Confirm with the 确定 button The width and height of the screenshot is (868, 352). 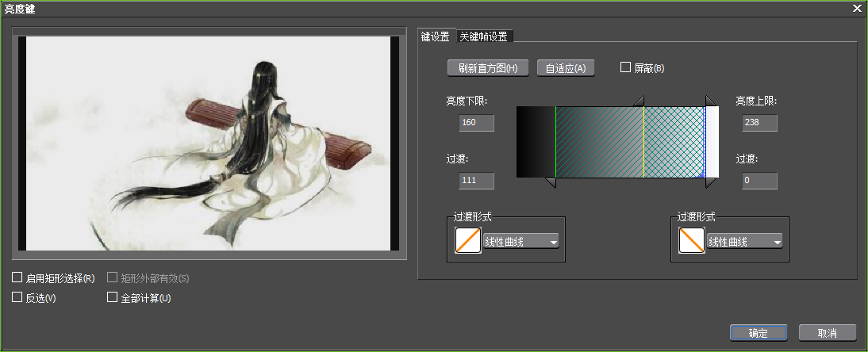758,333
